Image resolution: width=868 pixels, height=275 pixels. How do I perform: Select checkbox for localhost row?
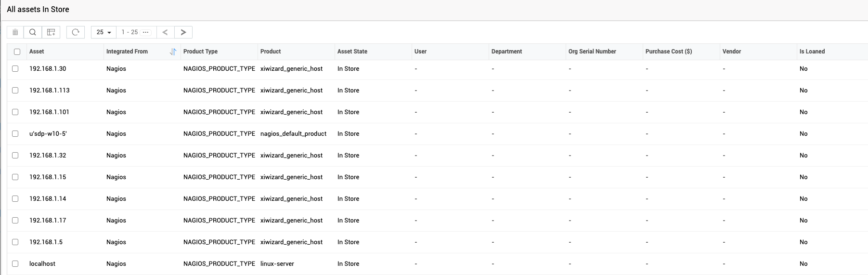click(15, 264)
